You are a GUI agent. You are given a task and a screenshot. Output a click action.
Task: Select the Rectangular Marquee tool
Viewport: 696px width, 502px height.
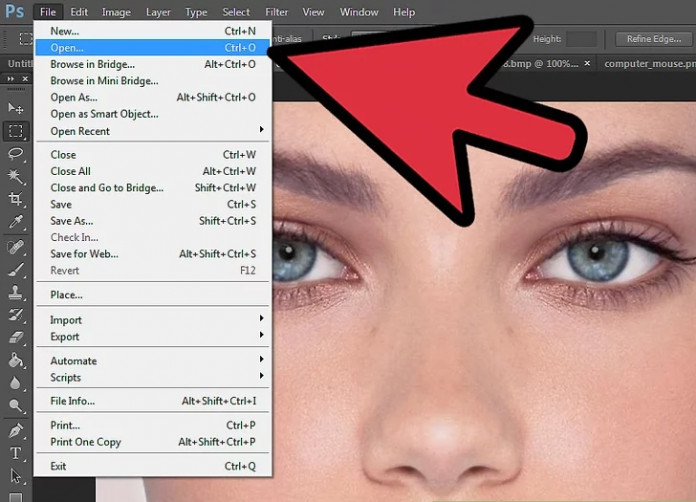[x=15, y=131]
